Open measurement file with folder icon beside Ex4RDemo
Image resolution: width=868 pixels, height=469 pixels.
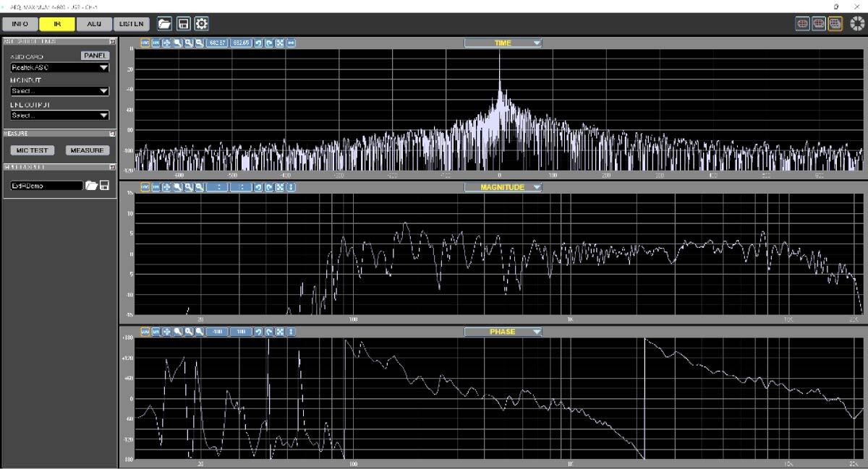(91, 186)
